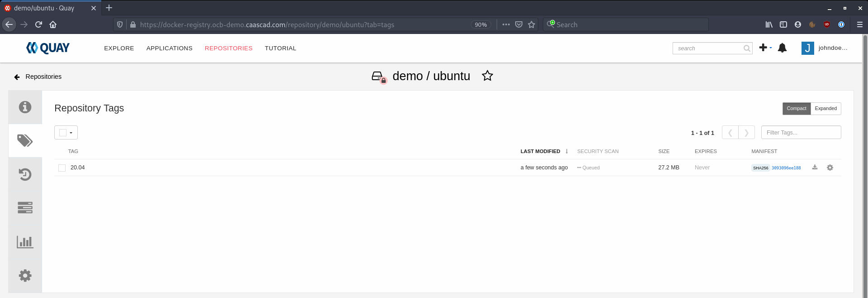Click the johndoe avatar J icon
Image resolution: width=868 pixels, height=298 pixels.
pos(808,48)
